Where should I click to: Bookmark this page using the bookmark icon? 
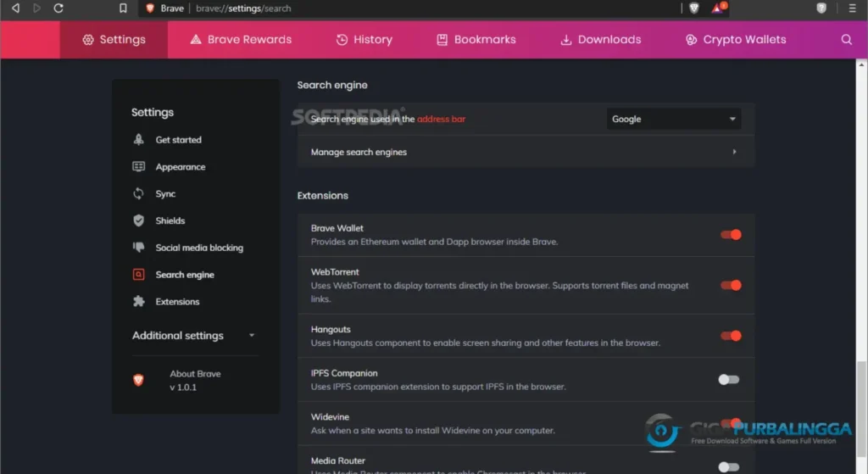click(x=123, y=8)
